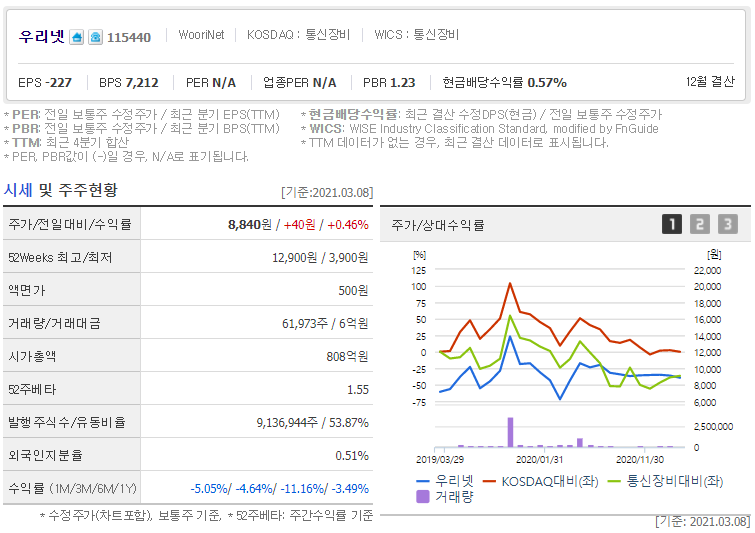The height and width of the screenshot is (533, 755).
Task: Click the PBR 1.23 value
Action: 389,83
